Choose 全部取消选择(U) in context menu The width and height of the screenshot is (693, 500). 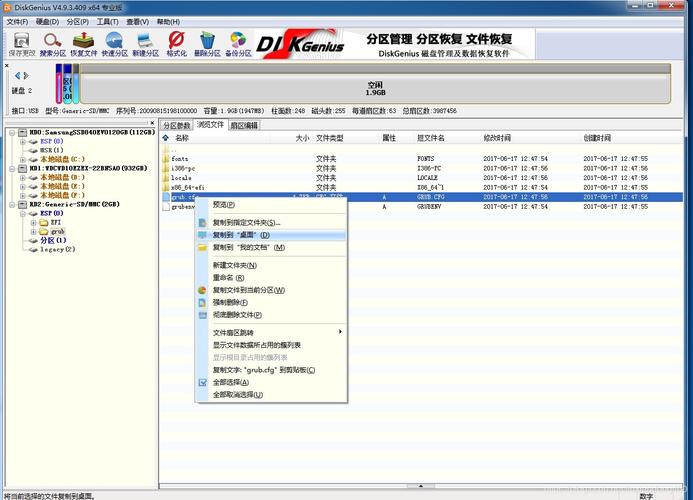coord(271,394)
